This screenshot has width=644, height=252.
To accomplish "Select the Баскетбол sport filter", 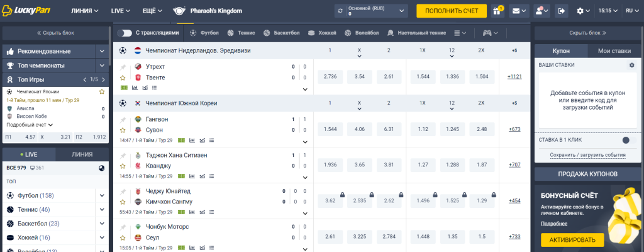I will [281, 33].
